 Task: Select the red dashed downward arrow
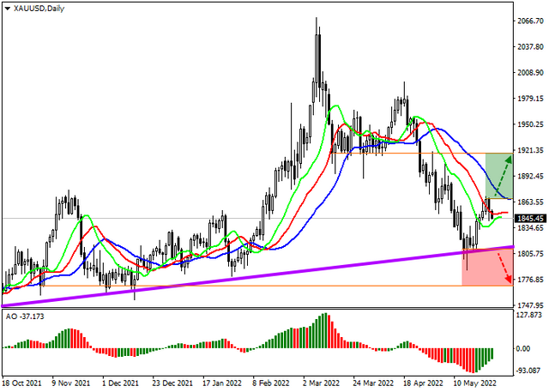504,268
